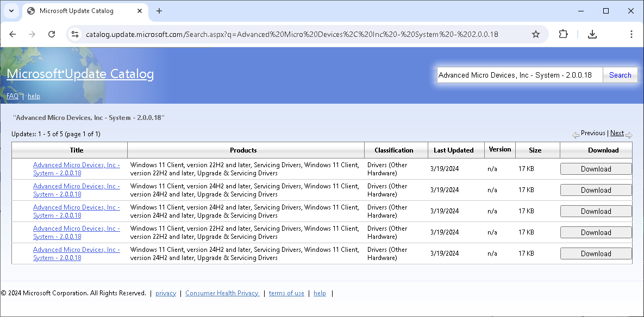Minimize the Chrome window

(580, 11)
